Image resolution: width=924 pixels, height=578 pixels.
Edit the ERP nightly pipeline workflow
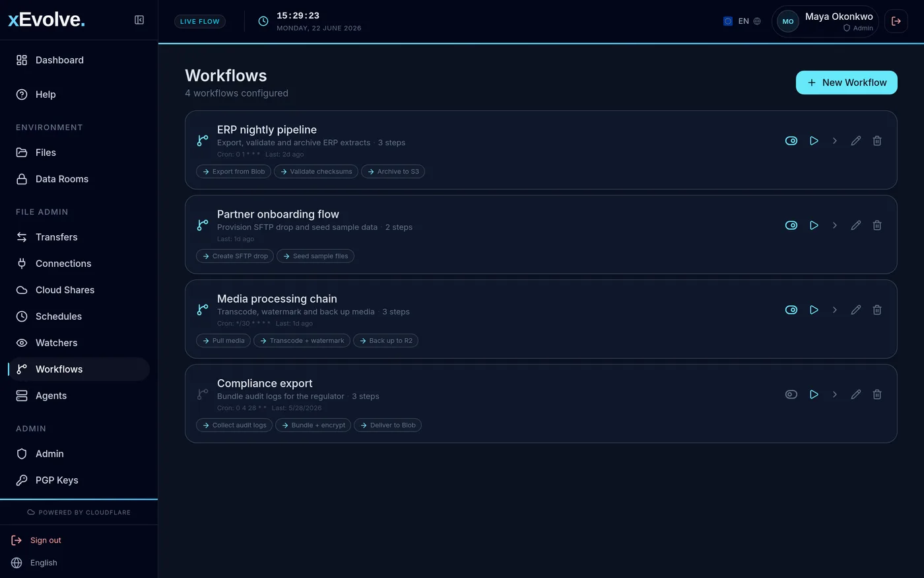click(x=856, y=141)
